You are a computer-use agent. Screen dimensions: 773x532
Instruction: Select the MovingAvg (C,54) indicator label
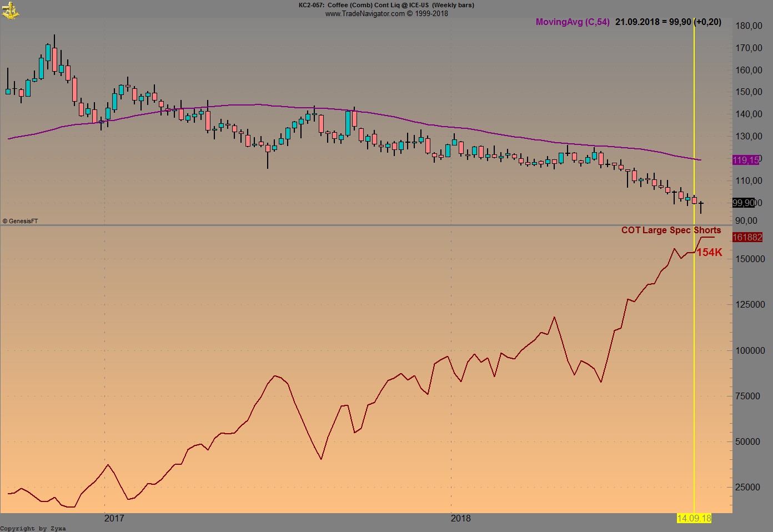point(572,23)
